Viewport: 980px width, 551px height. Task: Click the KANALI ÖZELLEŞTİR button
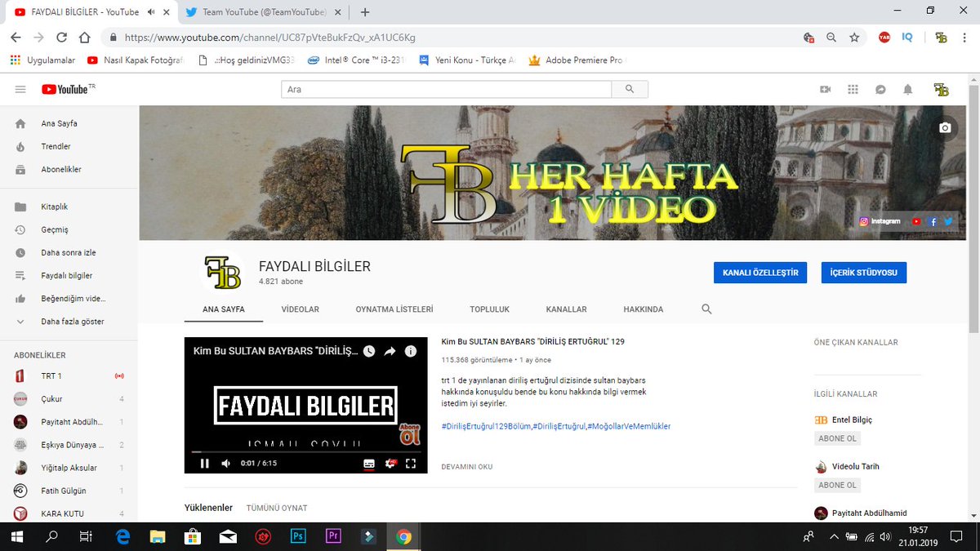click(x=760, y=273)
